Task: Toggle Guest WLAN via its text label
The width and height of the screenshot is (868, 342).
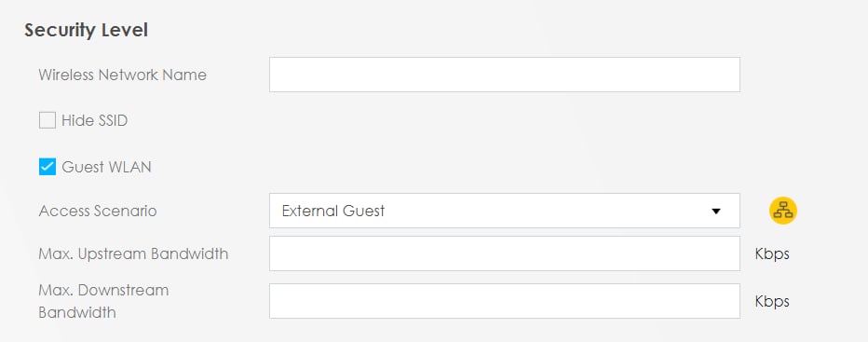Action: pyautogui.click(x=106, y=167)
